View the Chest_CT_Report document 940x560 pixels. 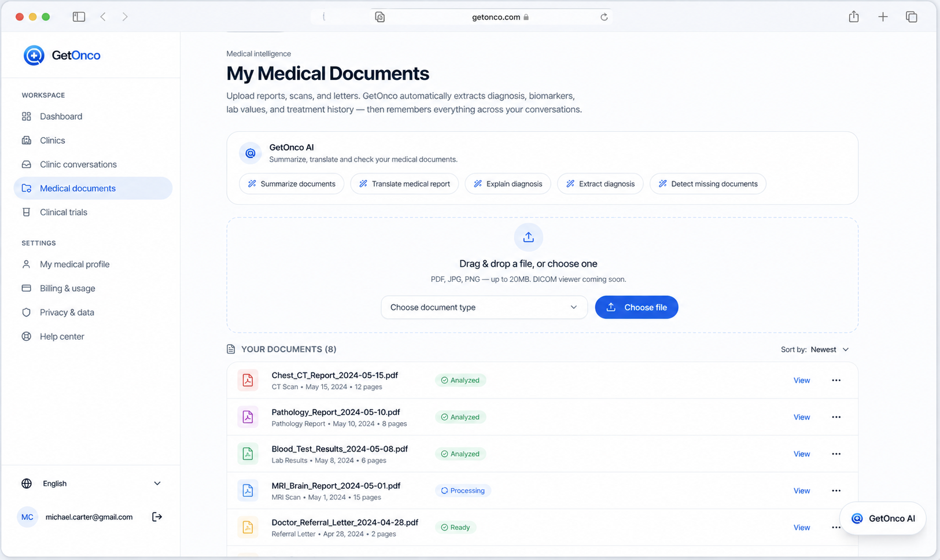point(802,380)
